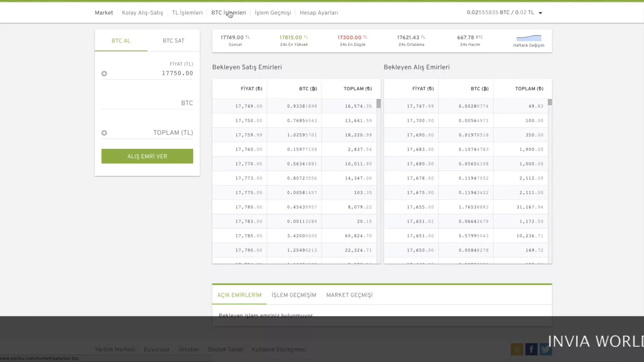Image resolution: width=644 pixels, height=362 pixels.
Task: Expand the account balance dropdown arrow
Action: point(540,13)
